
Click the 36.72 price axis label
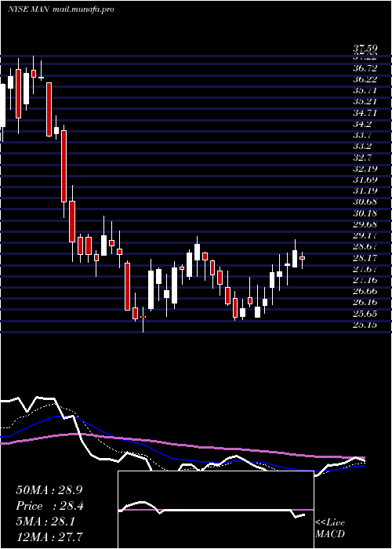pos(365,68)
